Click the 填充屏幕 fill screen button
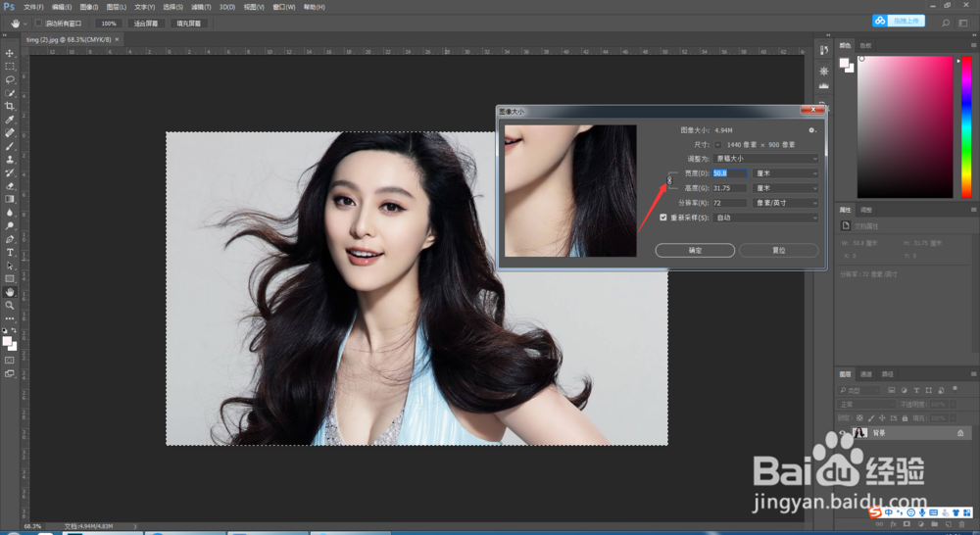The height and width of the screenshot is (535, 980). [x=189, y=24]
